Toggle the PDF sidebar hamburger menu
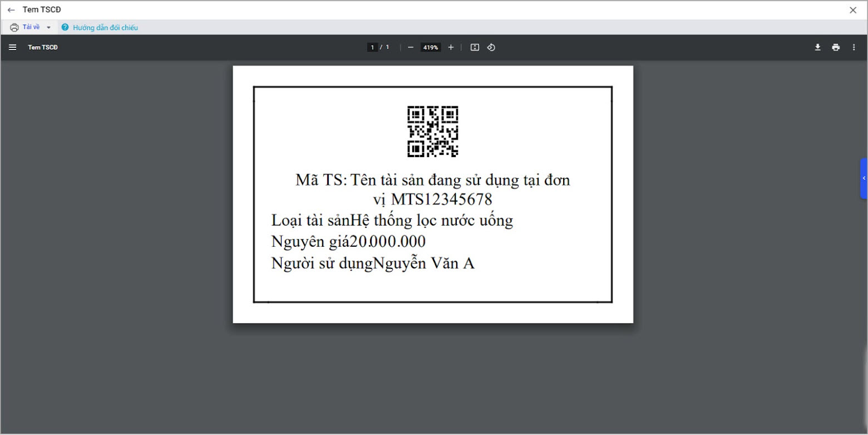The image size is (868, 435). pos(13,47)
